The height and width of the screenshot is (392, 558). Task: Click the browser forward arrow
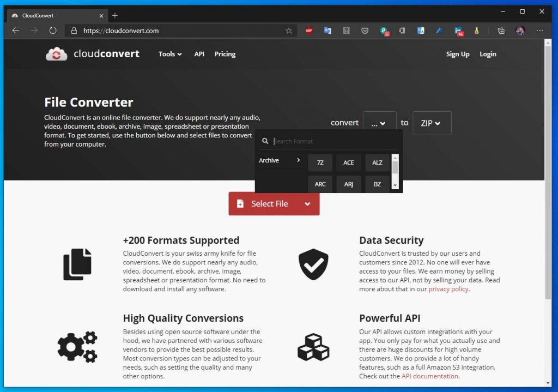click(x=34, y=31)
